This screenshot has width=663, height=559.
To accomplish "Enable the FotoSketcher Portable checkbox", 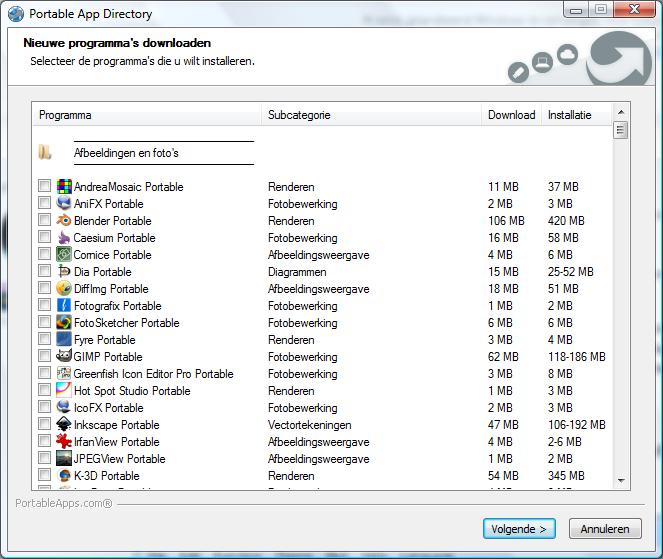I will [44, 321].
